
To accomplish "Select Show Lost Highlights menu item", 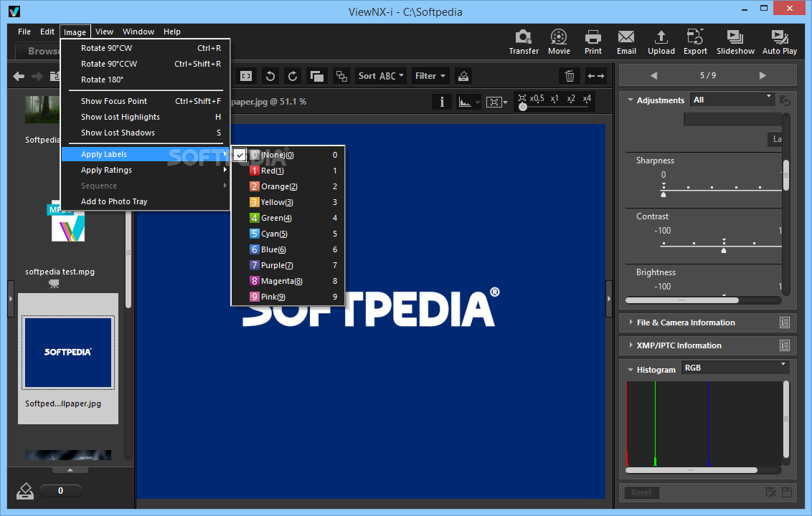I will 146,117.
